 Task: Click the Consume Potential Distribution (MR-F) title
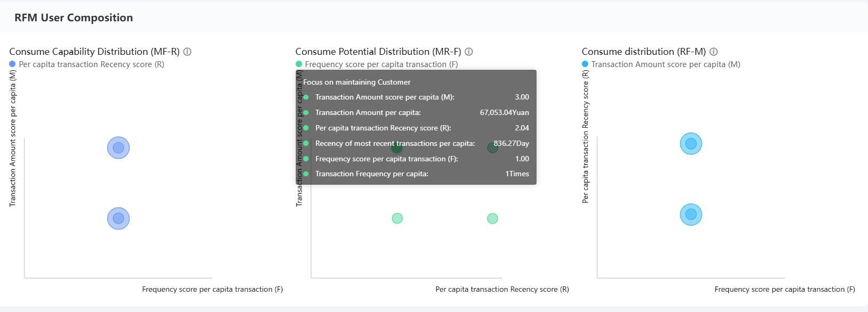(x=378, y=52)
